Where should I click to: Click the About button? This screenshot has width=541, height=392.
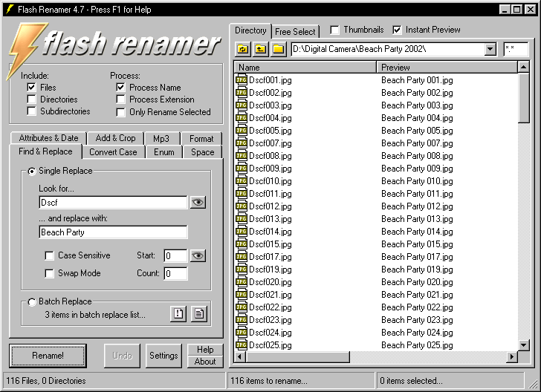205,362
